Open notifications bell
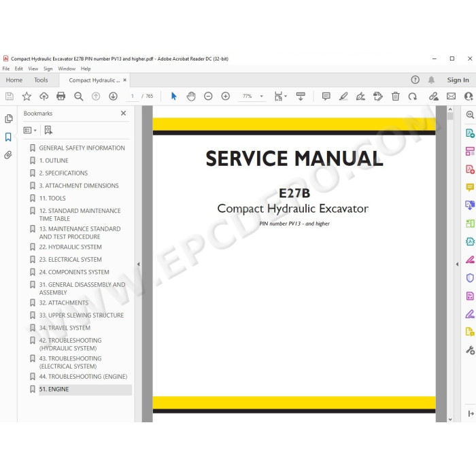 431,80
